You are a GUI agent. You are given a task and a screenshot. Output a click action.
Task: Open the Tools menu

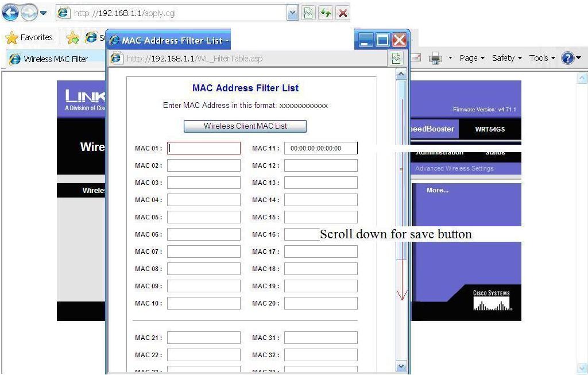pos(542,58)
